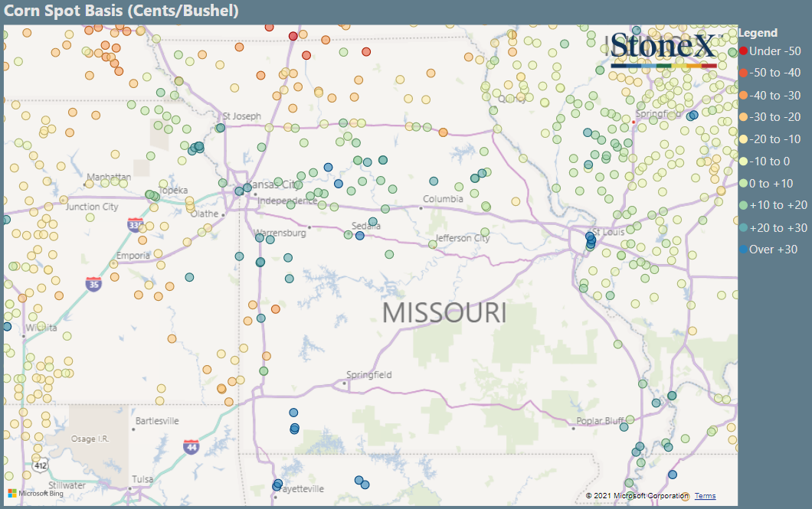This screenshot has width=812, height=509.
Task: Click the Olathe city label
Action: [205, 214]
